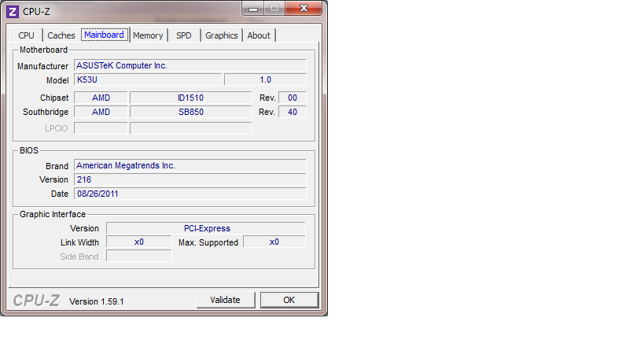Click the Chipset vendor AMD field
Screen dimensions: 644x362
101,98
